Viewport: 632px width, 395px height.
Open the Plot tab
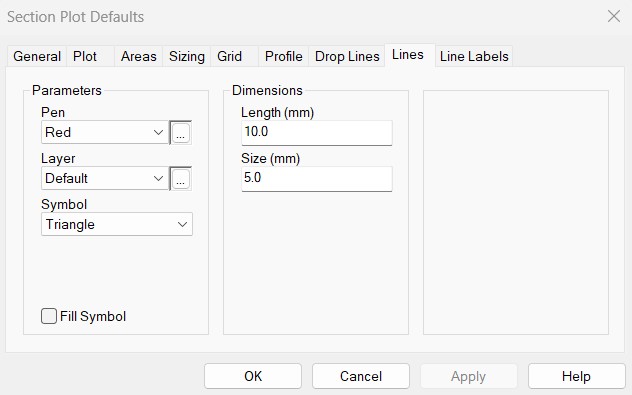click(x=91, y=56)
